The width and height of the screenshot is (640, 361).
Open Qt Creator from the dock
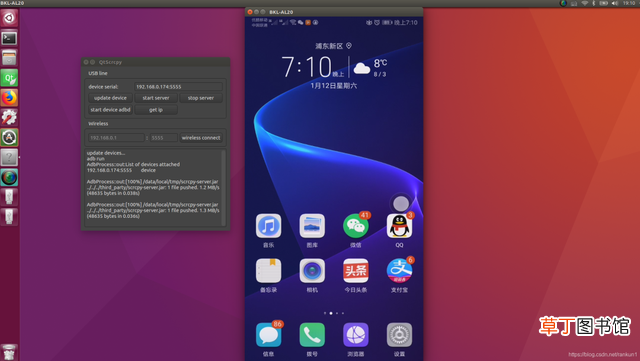click(9, 78)
